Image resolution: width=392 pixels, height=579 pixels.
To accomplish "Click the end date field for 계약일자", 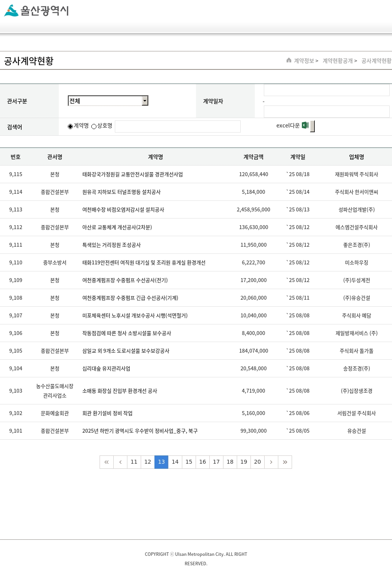I will [x=327, y=112].
